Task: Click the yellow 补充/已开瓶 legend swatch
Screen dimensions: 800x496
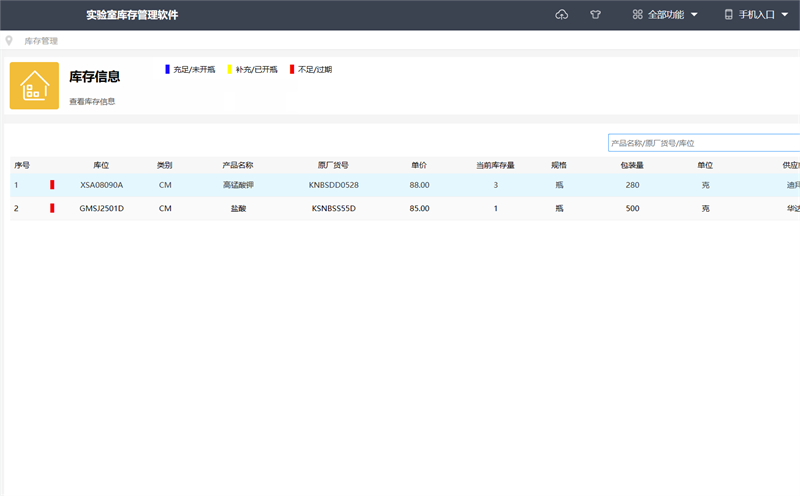Action: point(229,69)
